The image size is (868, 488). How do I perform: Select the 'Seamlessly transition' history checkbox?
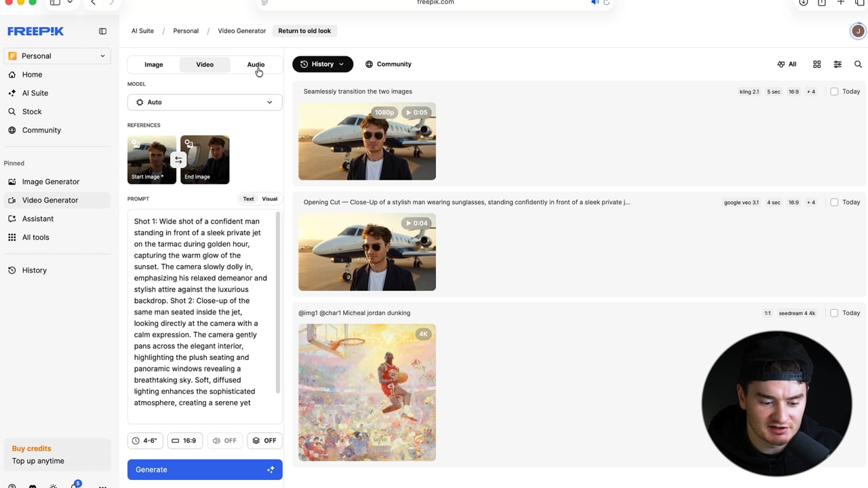834,91
